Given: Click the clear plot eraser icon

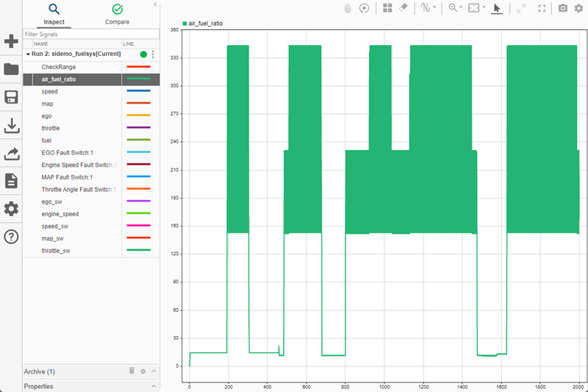Looking at the screenshot, I should (403, 8).
